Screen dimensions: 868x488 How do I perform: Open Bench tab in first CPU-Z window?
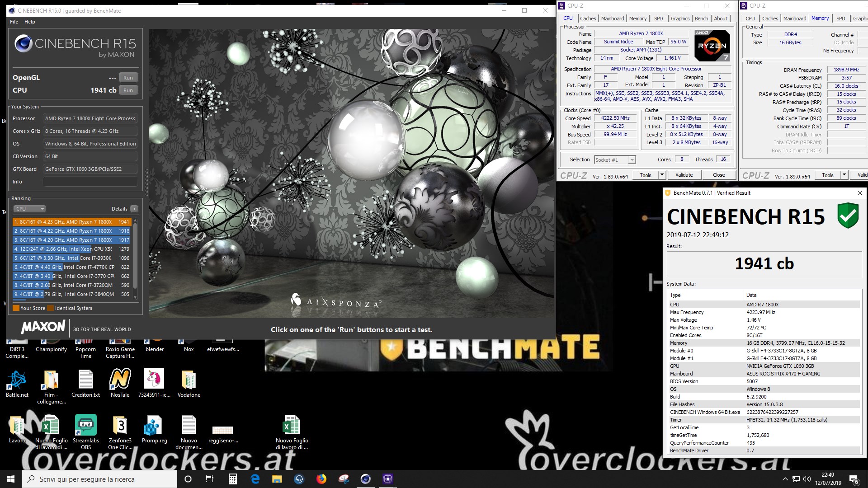click(701, 19)
